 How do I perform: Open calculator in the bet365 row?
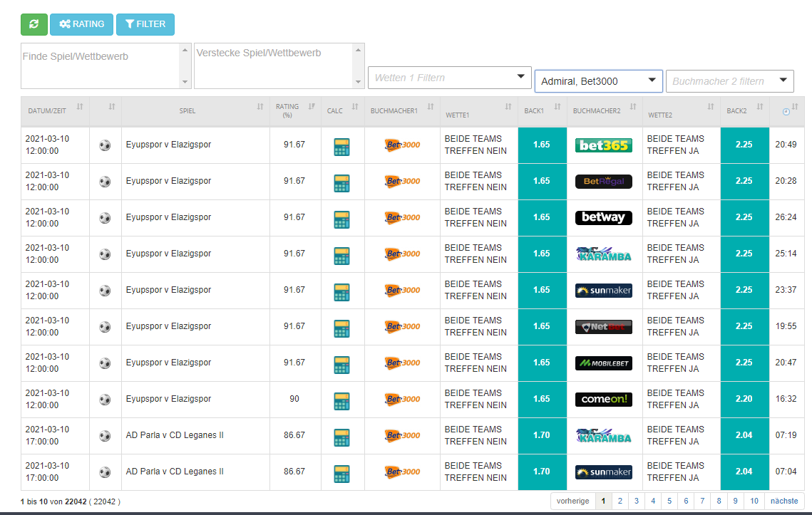tap(341, 147)
